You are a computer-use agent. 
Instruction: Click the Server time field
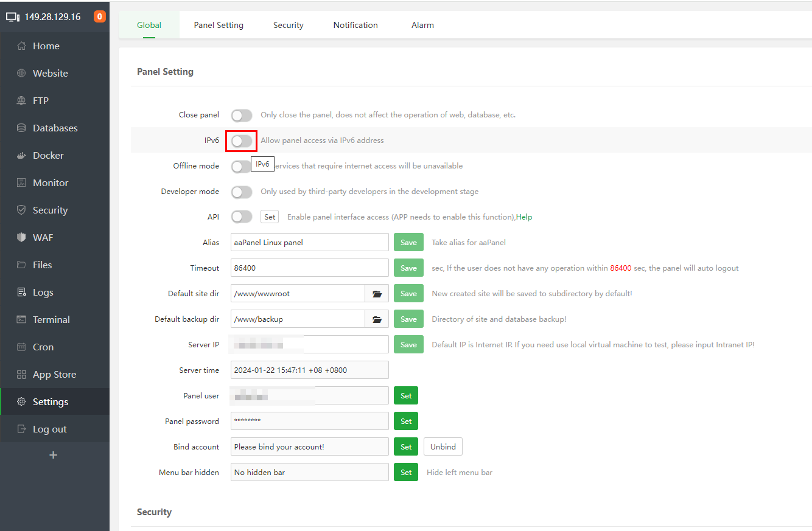(310, 370)
